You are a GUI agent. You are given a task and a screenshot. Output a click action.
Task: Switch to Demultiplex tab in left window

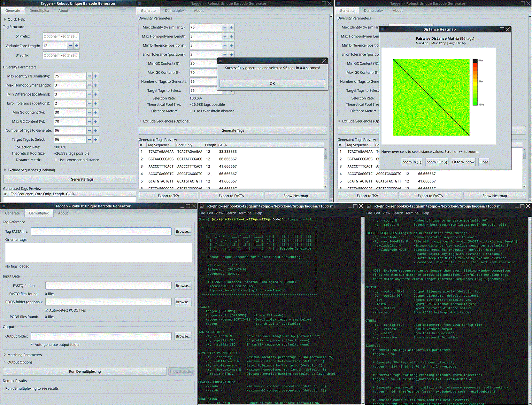coord(39,11)
